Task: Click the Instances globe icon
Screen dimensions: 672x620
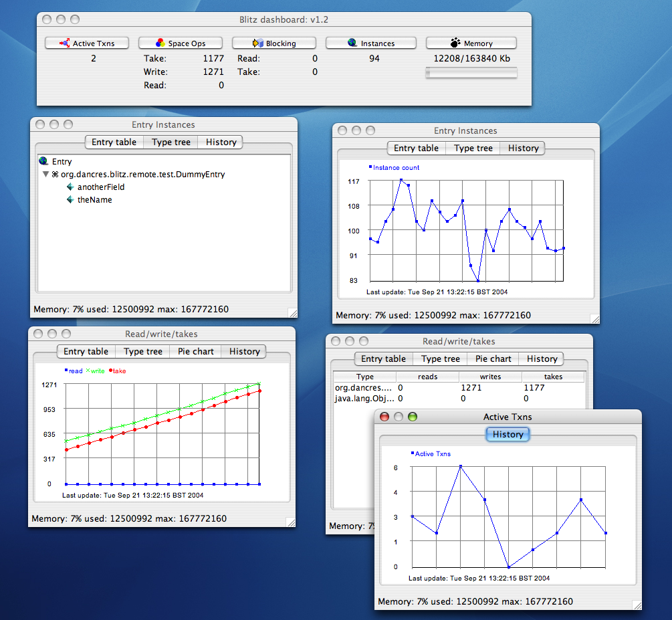Action: tap(352, 43)
